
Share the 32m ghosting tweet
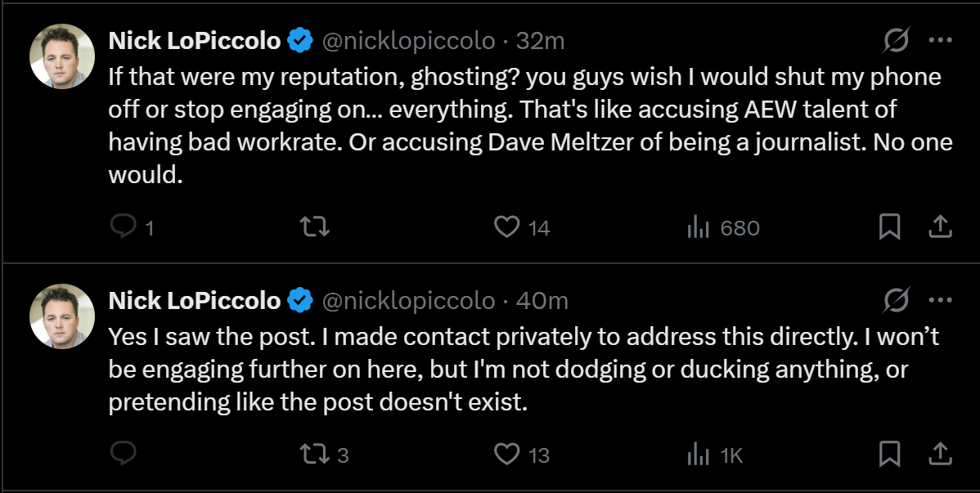pyautogui.click(x=940, y=226)
